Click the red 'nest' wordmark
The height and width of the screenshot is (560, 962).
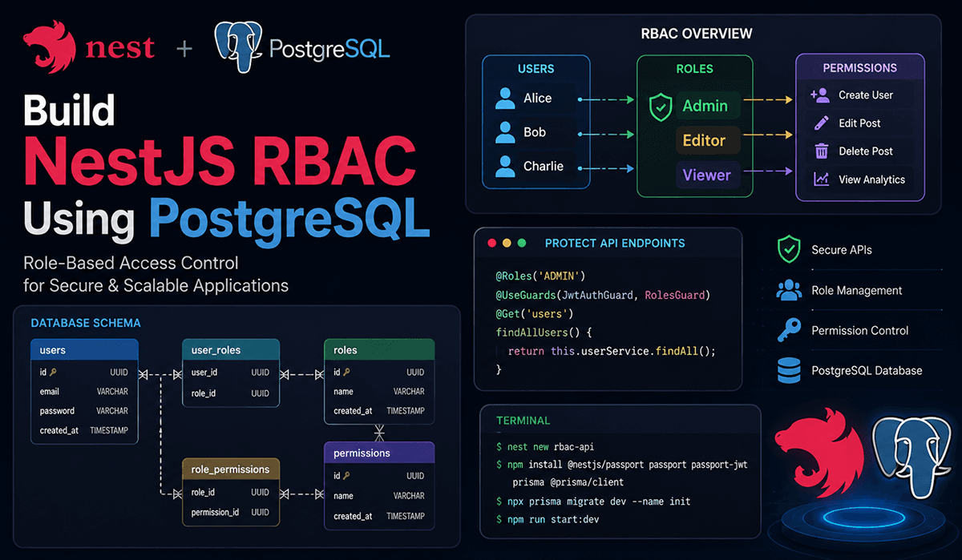click(120, 48)
